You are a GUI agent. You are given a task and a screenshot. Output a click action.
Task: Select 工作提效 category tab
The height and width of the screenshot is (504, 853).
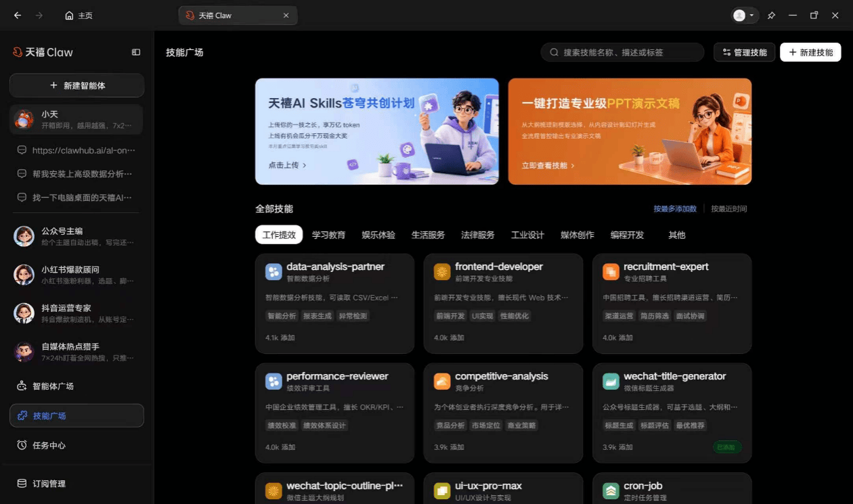[279, 235]
